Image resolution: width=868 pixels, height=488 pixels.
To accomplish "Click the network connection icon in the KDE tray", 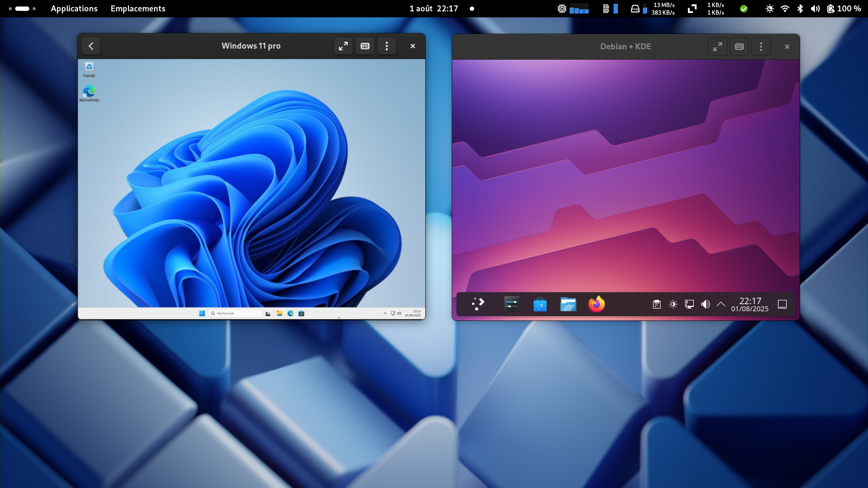I will (690, 304).
